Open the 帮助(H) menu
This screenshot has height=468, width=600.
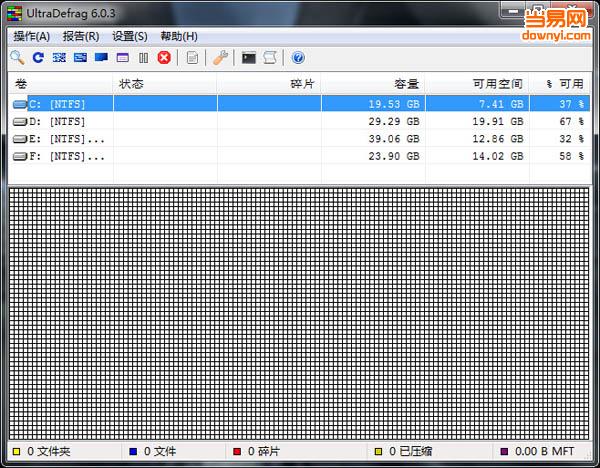click(x=178, y=36)
